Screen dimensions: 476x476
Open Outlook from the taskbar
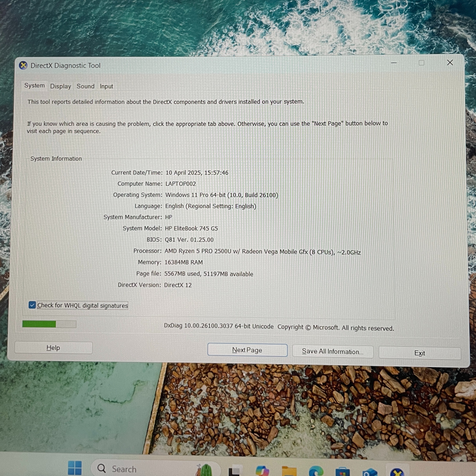[370, 472]
